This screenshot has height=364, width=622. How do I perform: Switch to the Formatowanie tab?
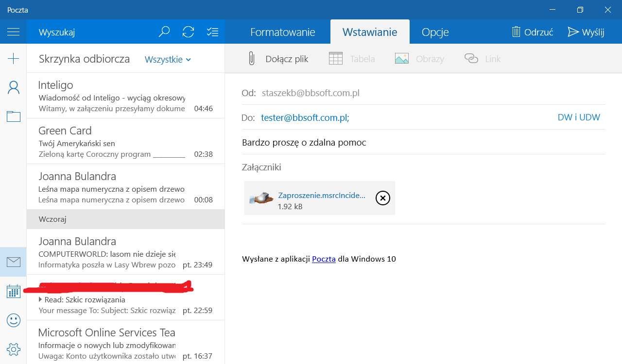pyautogui.click(x=282, y=33)
